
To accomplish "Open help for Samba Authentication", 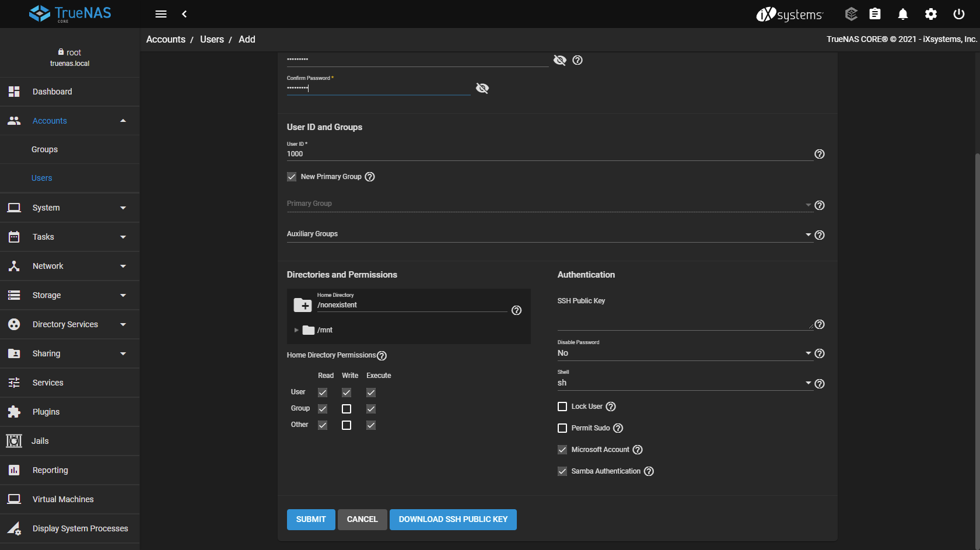I will tap(649, 471).
